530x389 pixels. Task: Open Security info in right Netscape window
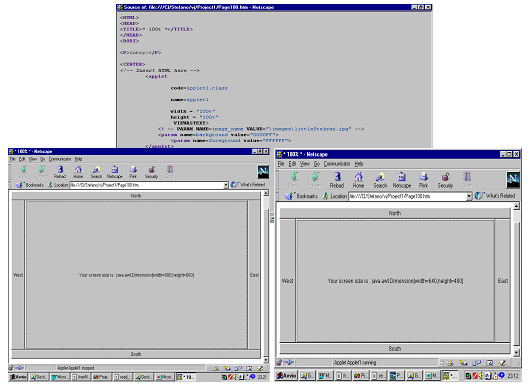[x=445, y=180]
